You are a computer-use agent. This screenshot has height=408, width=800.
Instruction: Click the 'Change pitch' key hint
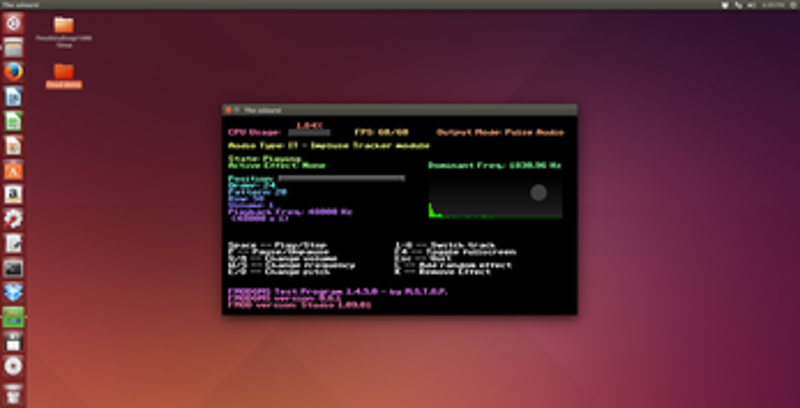click(x=278, y=272)
